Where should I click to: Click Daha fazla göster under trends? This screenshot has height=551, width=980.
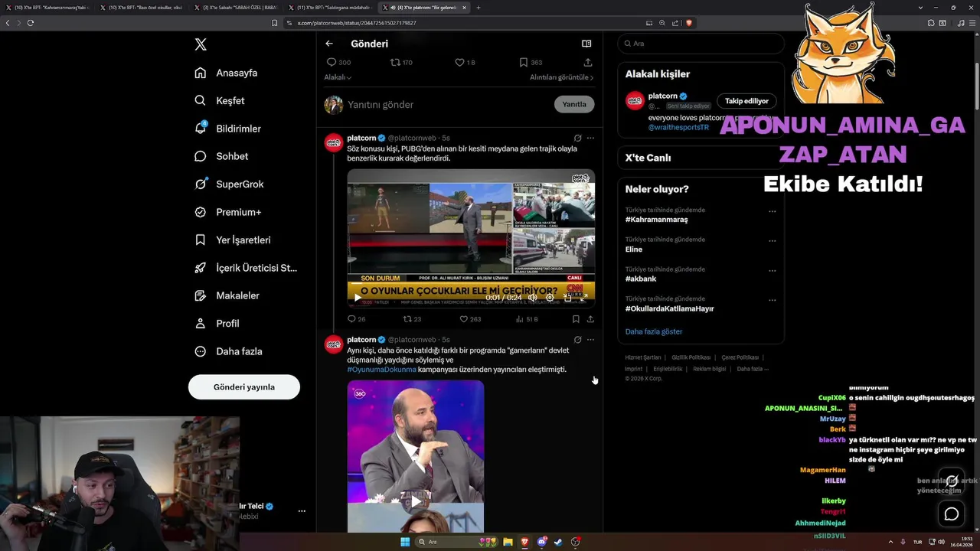click(x=653, y=331)
